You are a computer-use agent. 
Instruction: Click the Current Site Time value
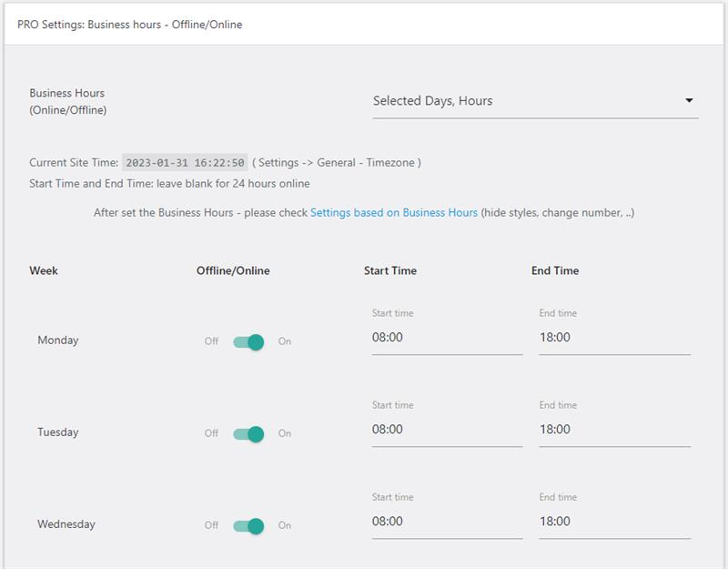coord(185,163)
